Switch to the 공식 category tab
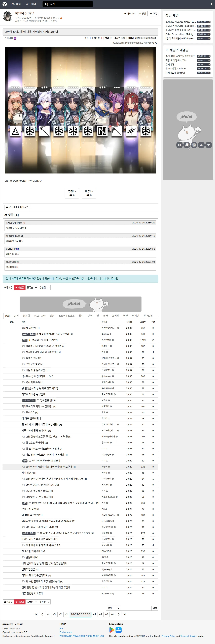This screenshot has height=644, width=215. pyautogui.click(x=16, y=316)
